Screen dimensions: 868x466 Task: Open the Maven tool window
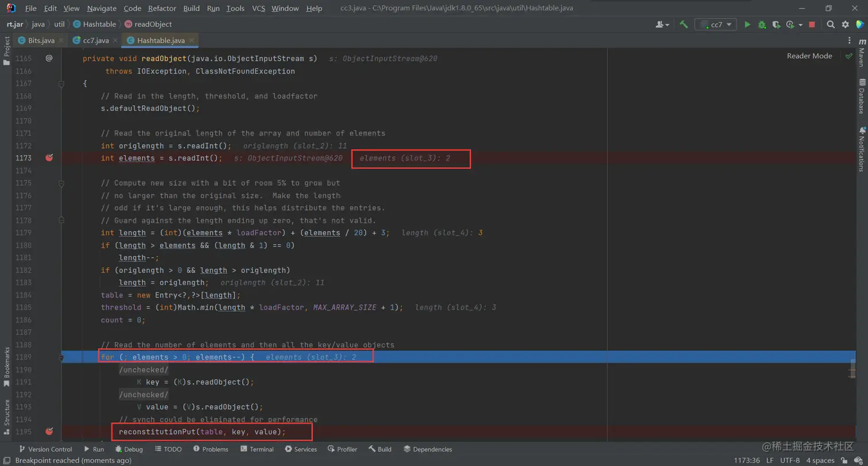pos(862,53)
